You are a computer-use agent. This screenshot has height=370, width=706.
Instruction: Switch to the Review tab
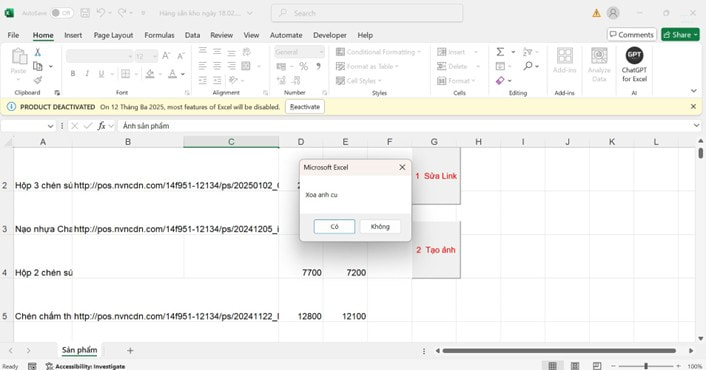pyautogui.click(x=222, y=35)
